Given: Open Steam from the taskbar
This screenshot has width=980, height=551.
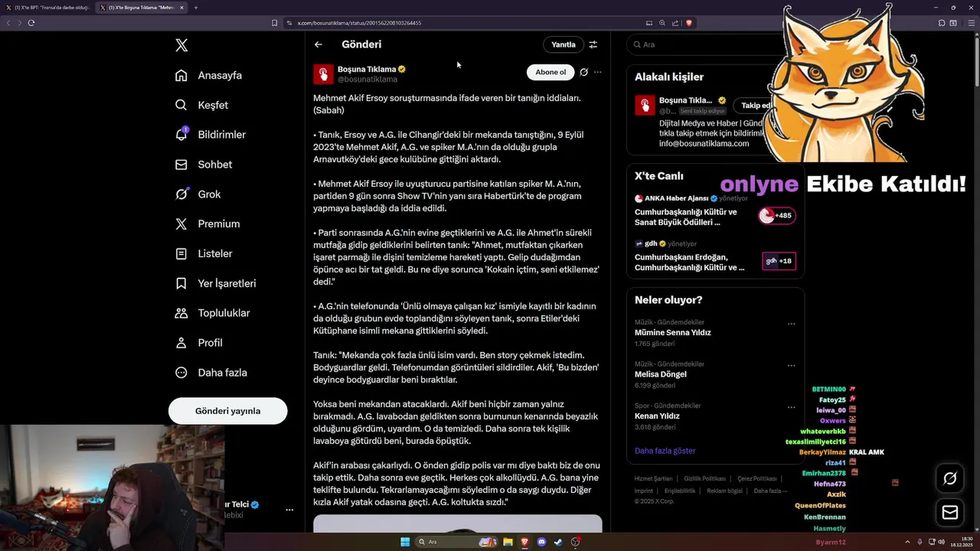Looking at the screenshot, I should click(559, 542).
